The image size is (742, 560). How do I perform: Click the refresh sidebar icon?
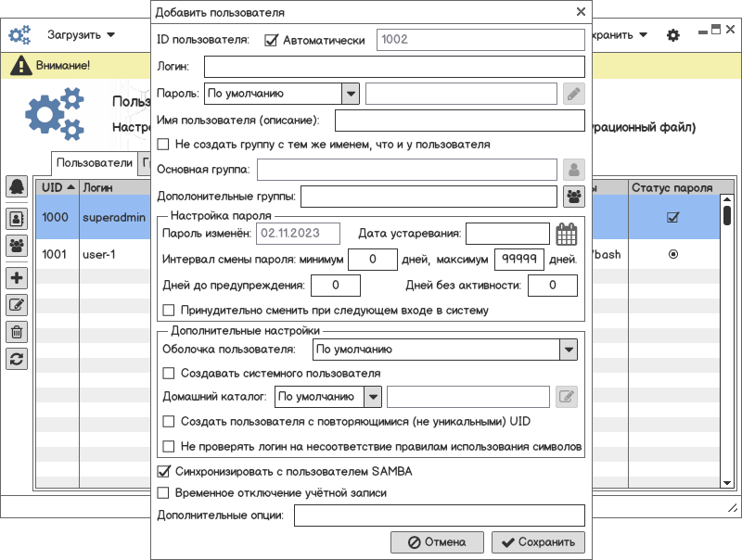(17, 359)
